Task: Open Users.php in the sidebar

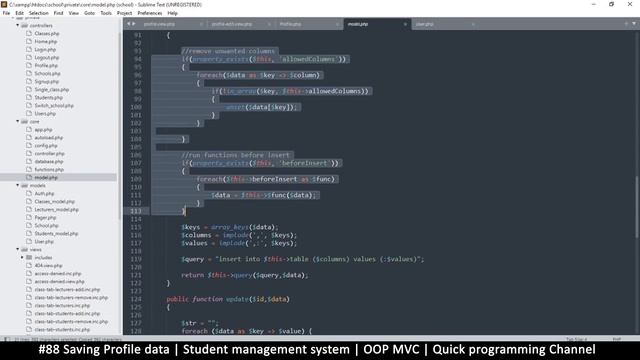Action: [x=45, y=113]
